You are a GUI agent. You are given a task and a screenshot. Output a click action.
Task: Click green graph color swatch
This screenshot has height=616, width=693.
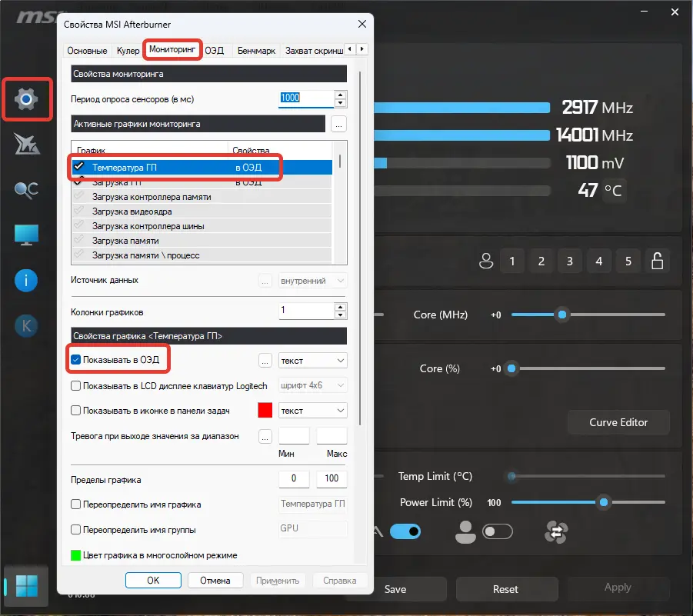coord(75,555)
